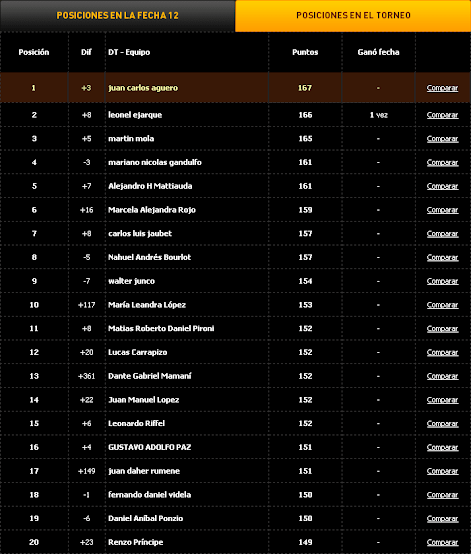
Task: Click the name Juan Manuel Lopez
Action: tap(143, 400)
